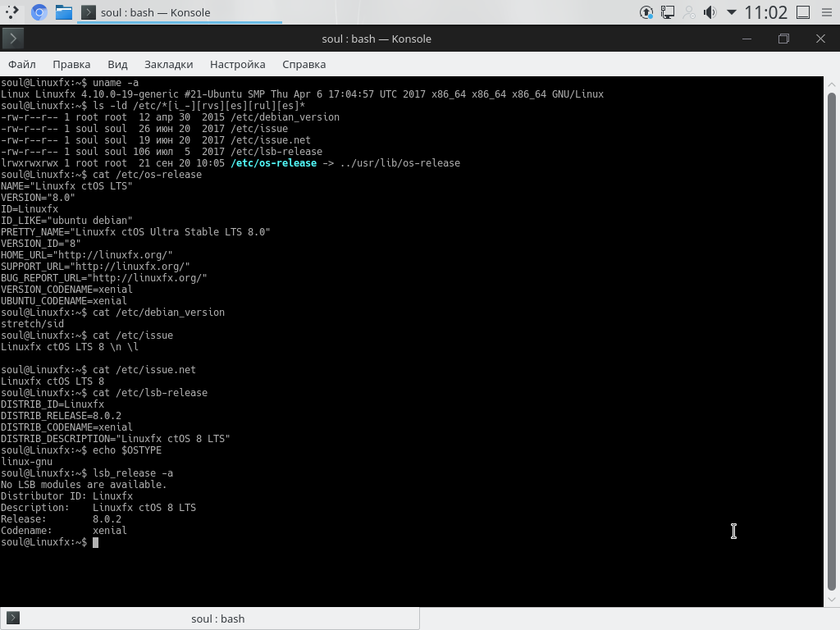Image resolution: width=840 pixels, height=630 pixels.
Task: Select the 'soul : bash' tab
Action: click(x=209, y=619)
